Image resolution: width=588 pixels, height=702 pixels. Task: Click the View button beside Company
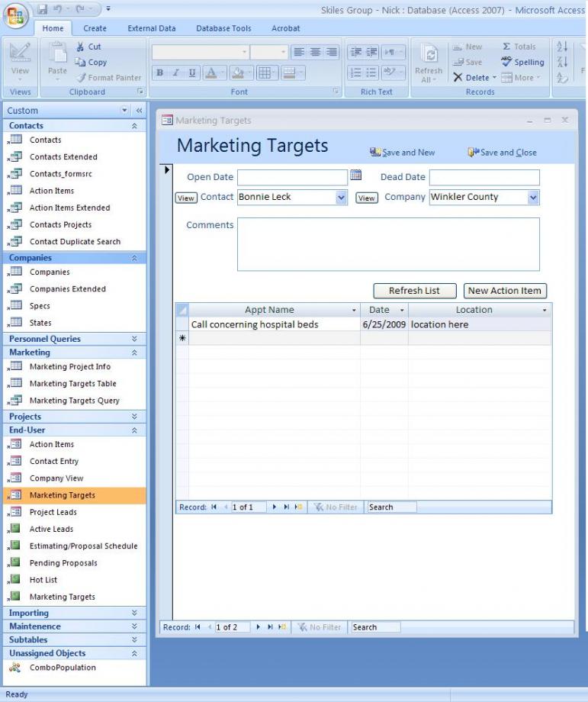tap(367, 198)
